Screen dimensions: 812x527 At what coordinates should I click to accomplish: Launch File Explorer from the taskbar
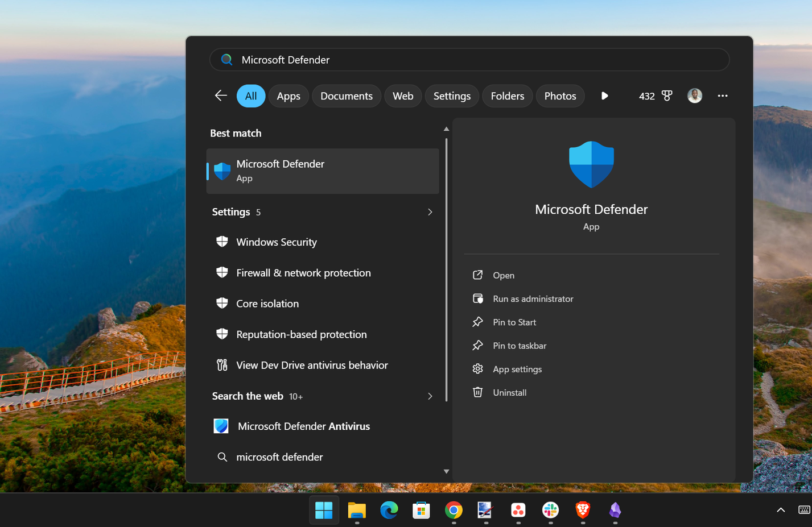(x=357, y=511)
